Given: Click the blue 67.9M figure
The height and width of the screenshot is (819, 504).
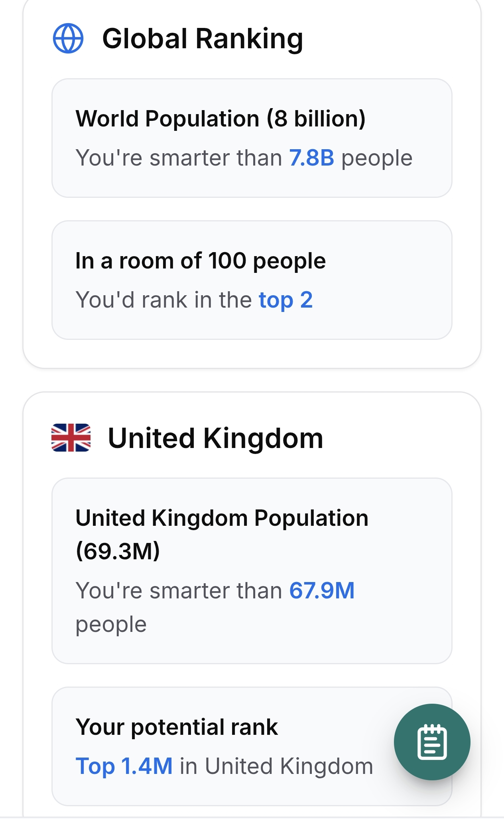Looking at the screenshot, I should click(322, 590).
